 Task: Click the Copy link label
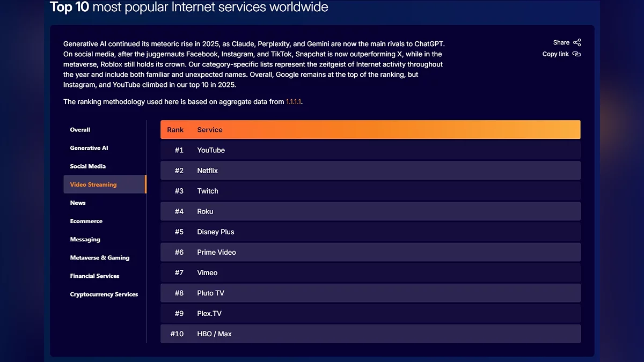coord(555,54)
